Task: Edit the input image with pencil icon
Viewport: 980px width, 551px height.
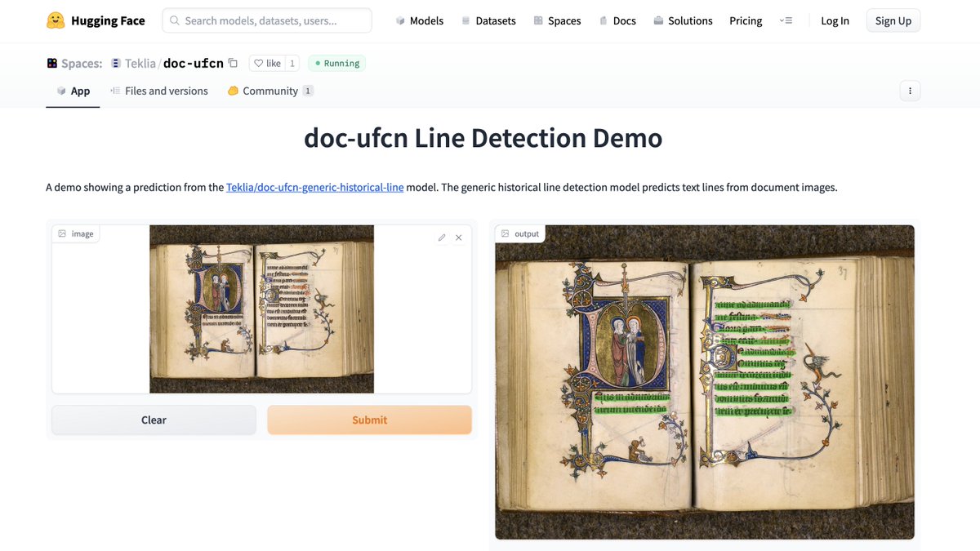Action: 442,238
